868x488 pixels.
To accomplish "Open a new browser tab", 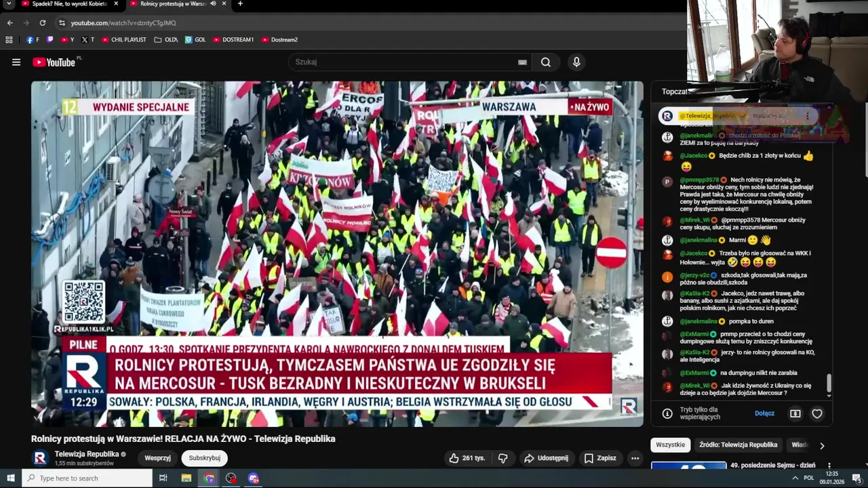I will pyautogui.click(x=240, y=4).
